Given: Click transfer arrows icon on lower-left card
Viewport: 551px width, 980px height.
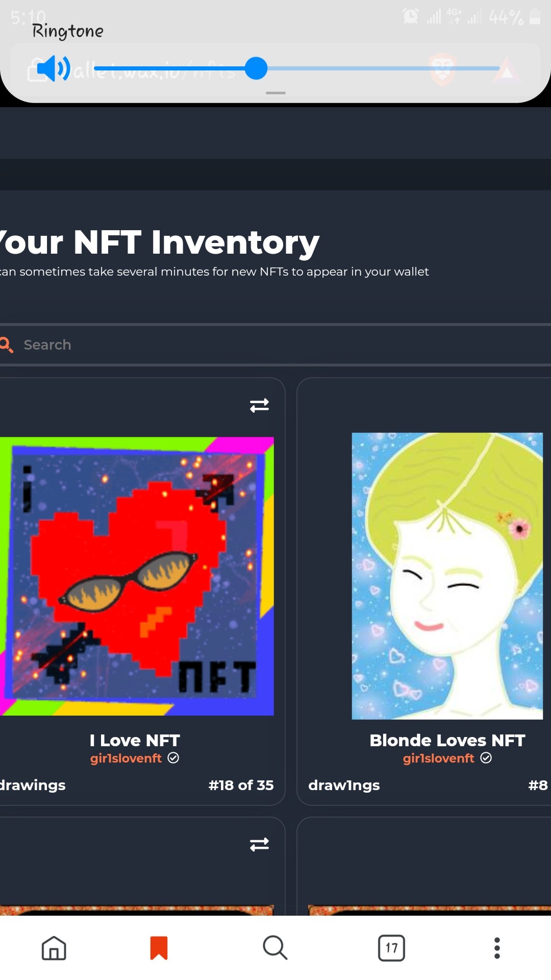Looking at the screenshot, I should (x=259, y=844).
